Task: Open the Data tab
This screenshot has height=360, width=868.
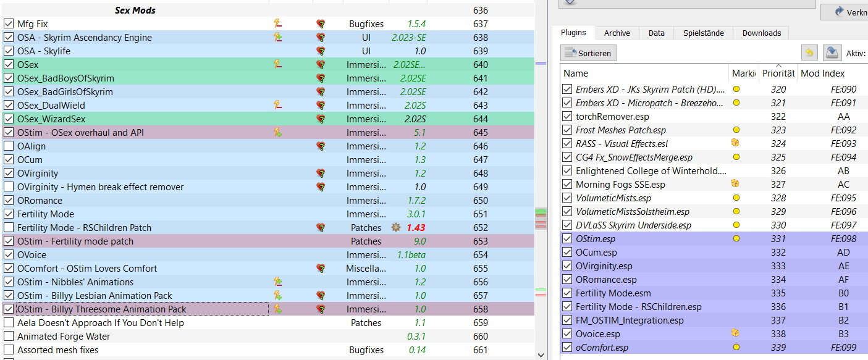Action: 657,33
